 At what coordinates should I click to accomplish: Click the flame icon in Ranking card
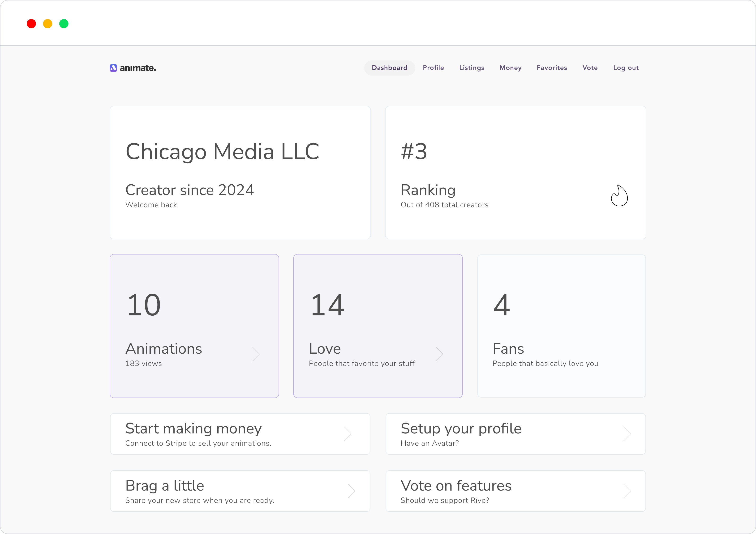tap(619, 195)
